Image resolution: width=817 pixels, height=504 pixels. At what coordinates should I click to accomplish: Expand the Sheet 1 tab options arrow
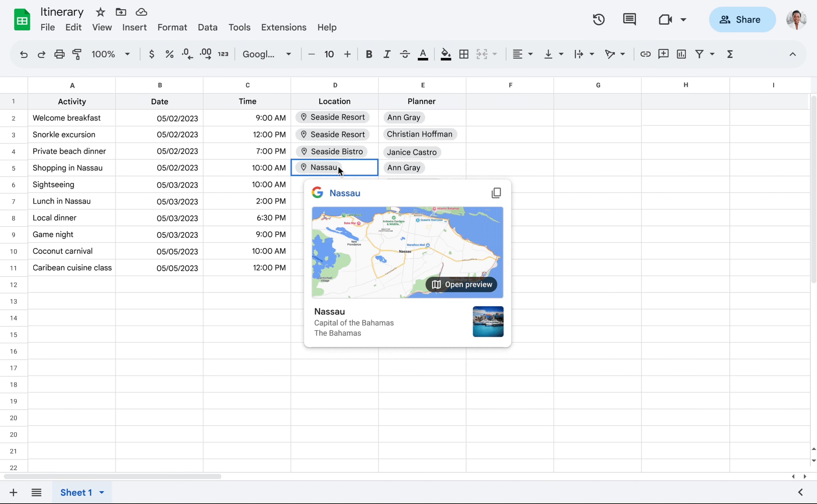pyautogui.click(x=102, y=492)
